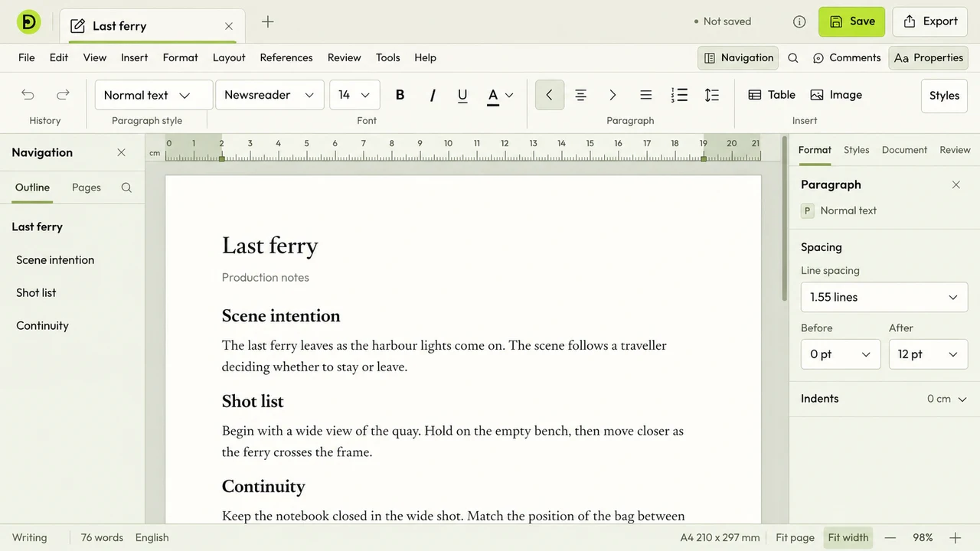Zoom in with the plus icon

point(955,538)
